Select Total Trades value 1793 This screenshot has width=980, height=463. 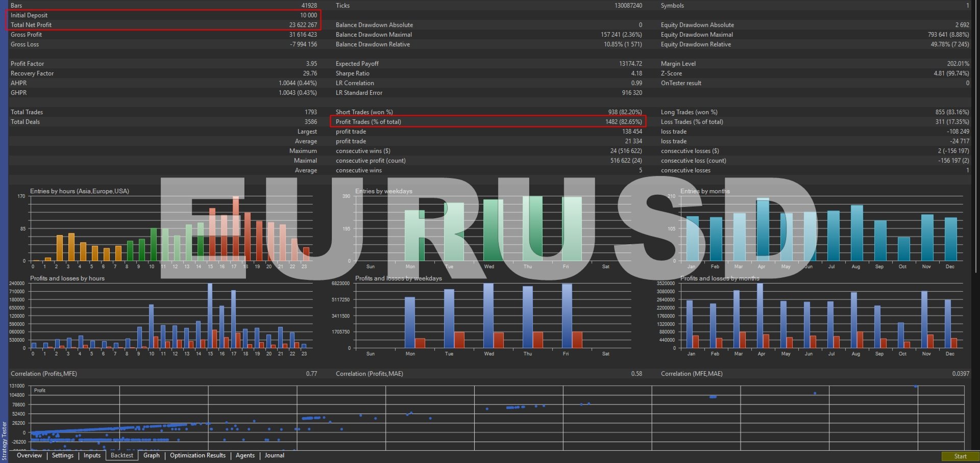tap(311, 112)
